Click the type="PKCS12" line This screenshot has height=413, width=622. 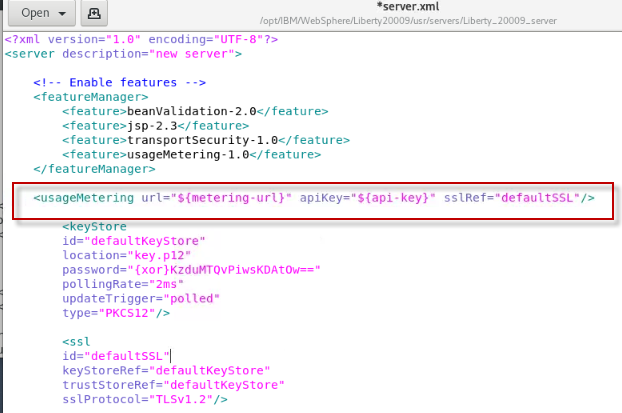point(112,314)
